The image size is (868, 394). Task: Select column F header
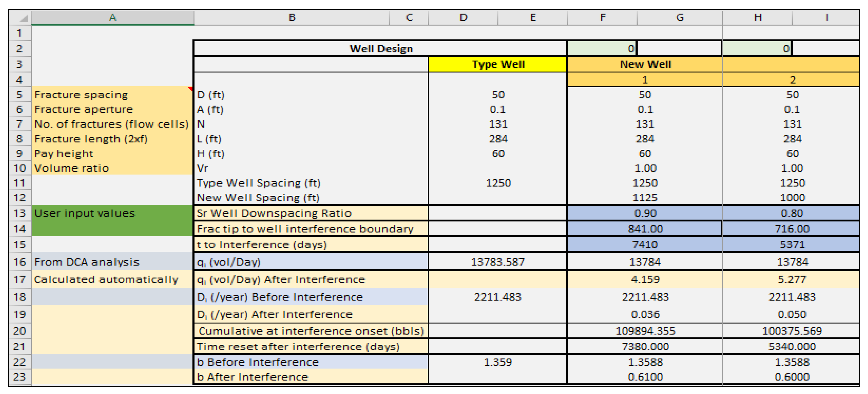click(602, 18)
